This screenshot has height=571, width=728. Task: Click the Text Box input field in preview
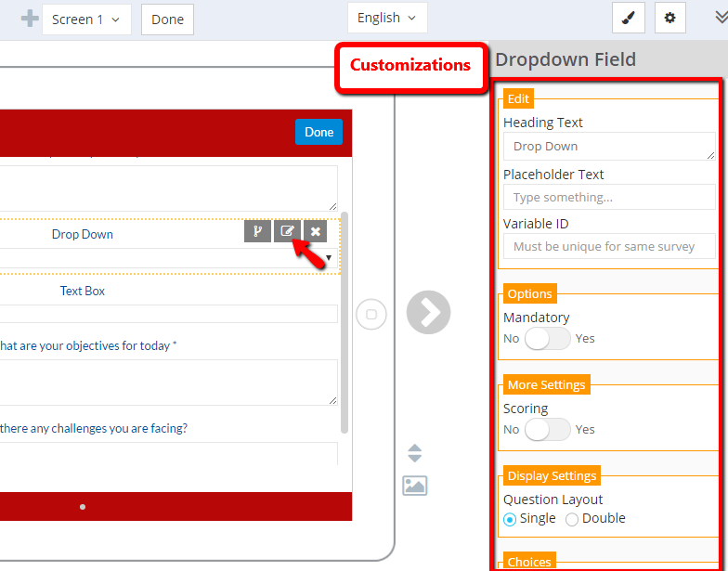[169, 314]
